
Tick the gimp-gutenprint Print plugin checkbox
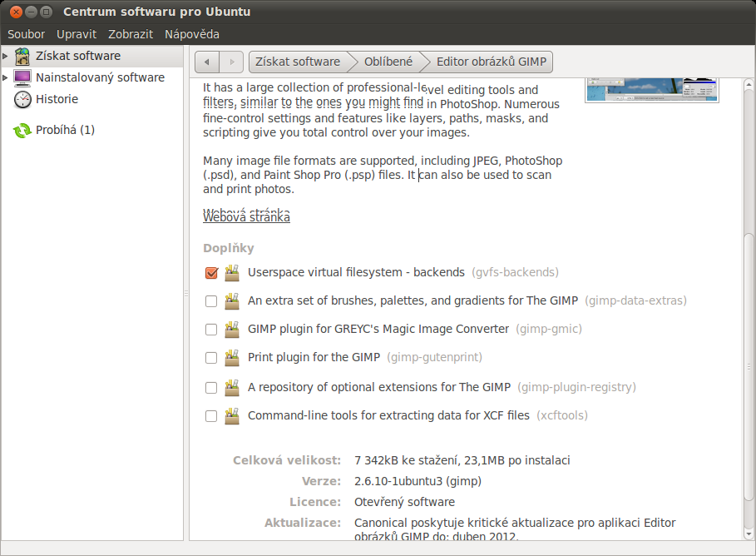pos(211,358)
